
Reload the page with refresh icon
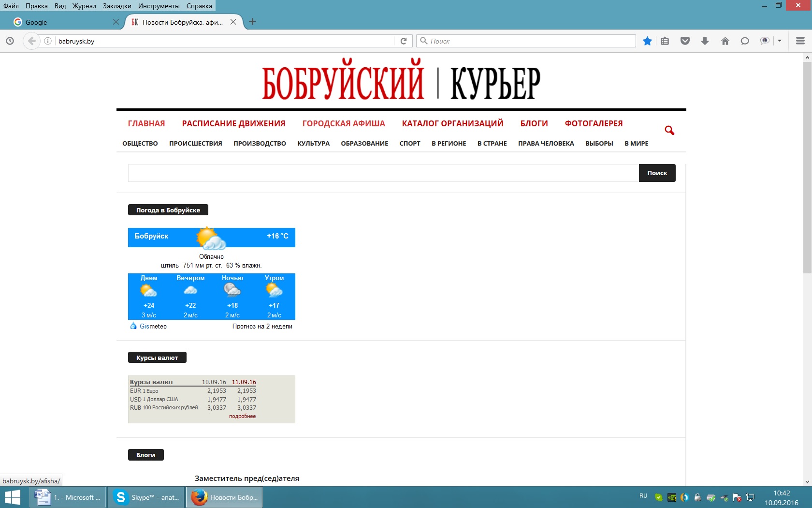(x=404, y=41)
